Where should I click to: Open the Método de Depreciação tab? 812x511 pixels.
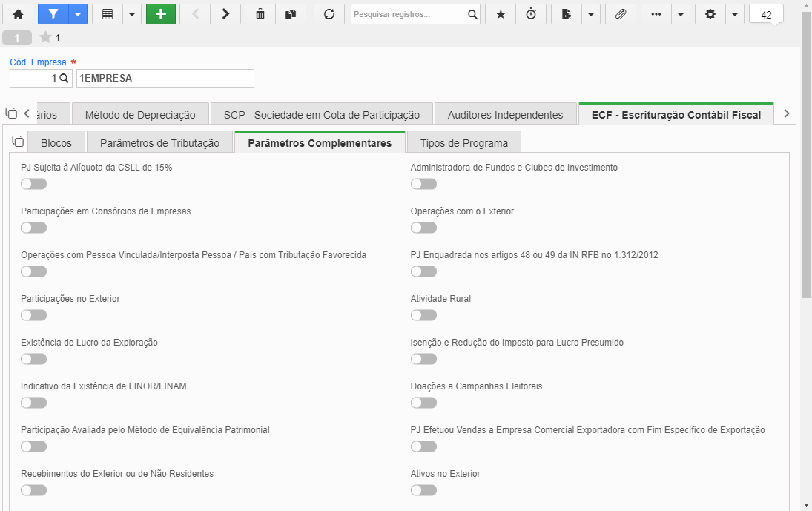click(x=140, y=114)
